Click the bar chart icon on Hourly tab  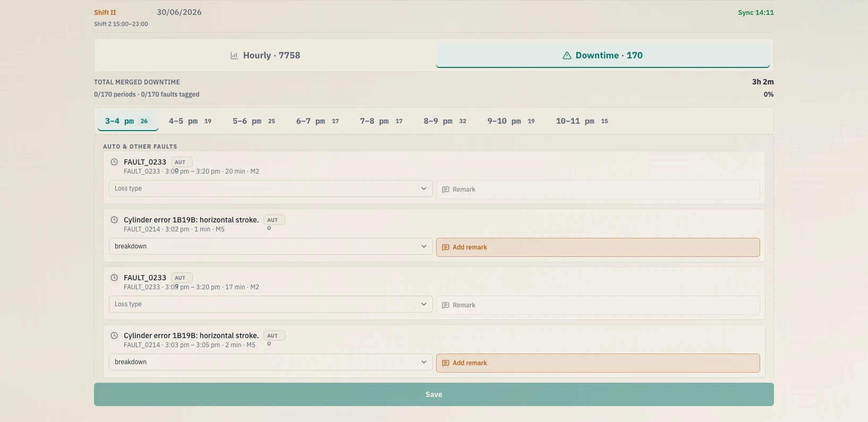(x=234, y=55)
